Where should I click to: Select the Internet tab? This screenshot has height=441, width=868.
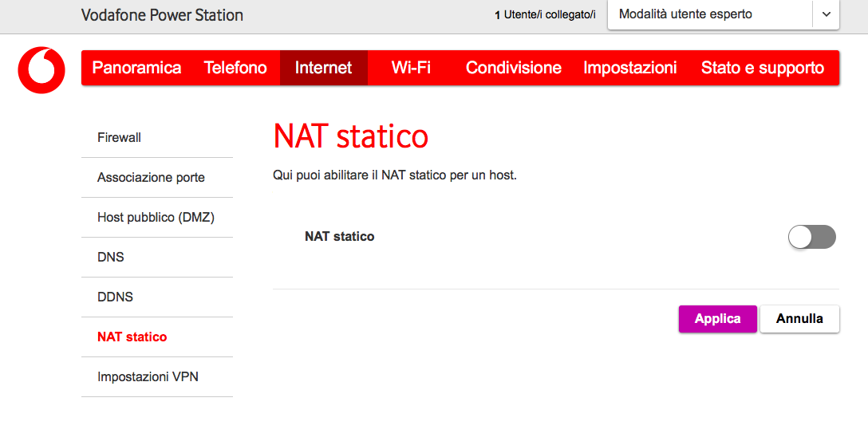(323, 68)
